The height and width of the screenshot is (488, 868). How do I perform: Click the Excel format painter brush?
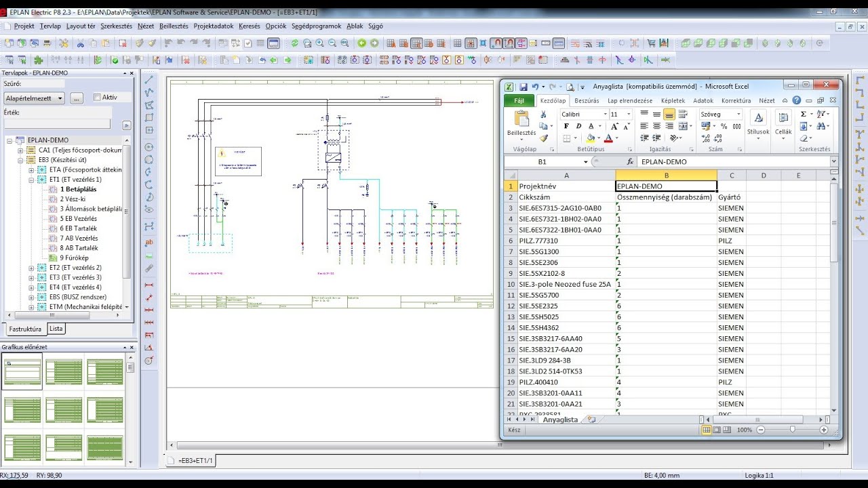pyautogui.click(x=543, y=138)
